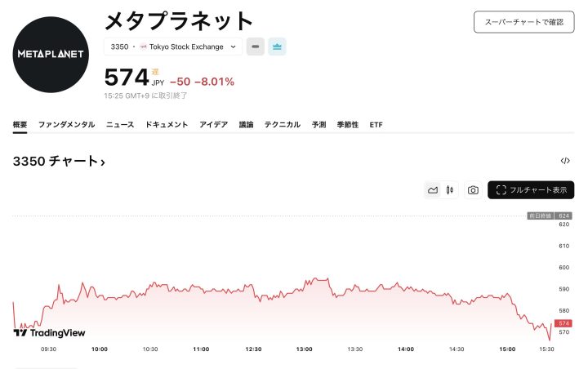Viewport: 588px width, 369px height.
Task: Click the blue crown badge icon
Action: (278, 47)
